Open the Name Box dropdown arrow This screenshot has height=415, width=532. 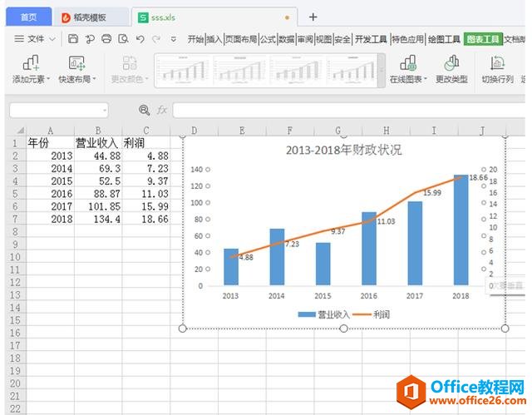click(x=105, y=111)
